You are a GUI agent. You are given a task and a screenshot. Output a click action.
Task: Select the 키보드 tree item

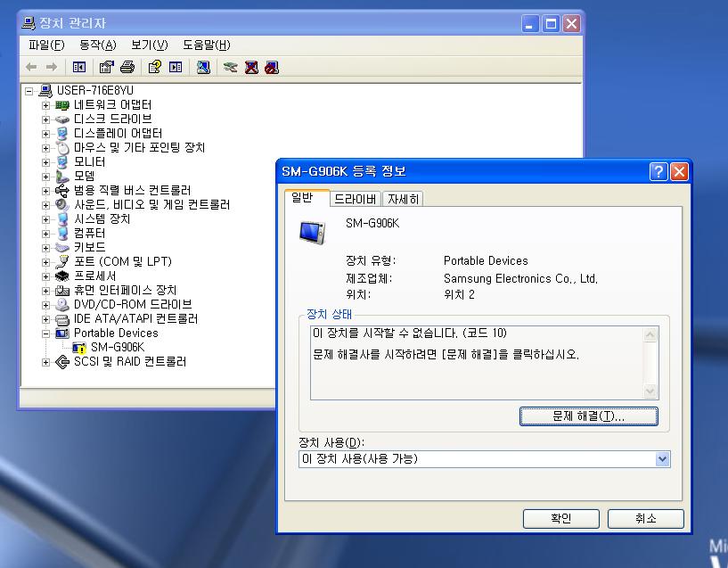coord(90,247)
